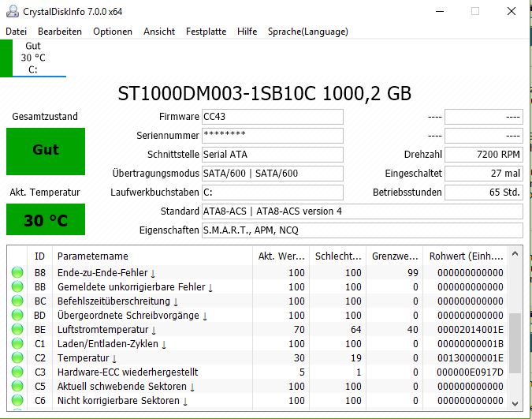Image resolution: width=532 pixels, height=419 pixels.
Task: Click the Akt. Wer... column header
Action: [x=281, y=256]
